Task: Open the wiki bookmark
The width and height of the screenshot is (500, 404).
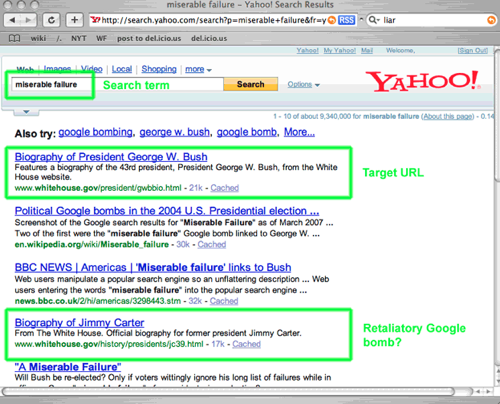Action: 38,38
